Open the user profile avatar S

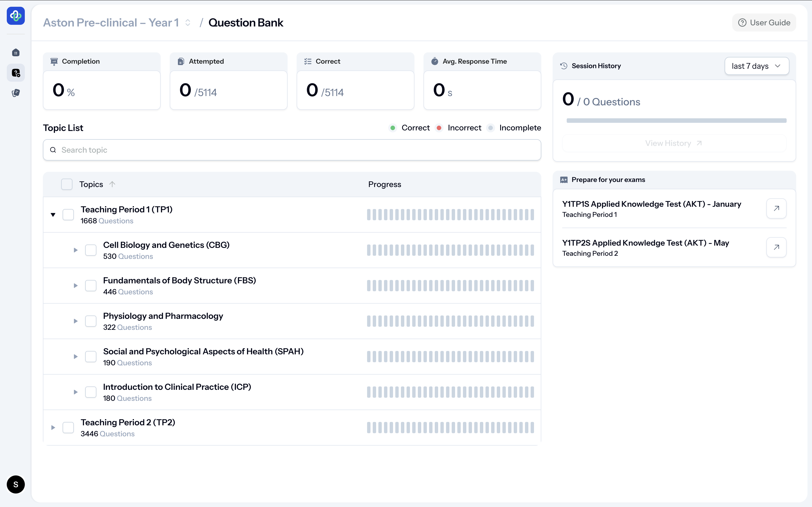tap(16, 484)
